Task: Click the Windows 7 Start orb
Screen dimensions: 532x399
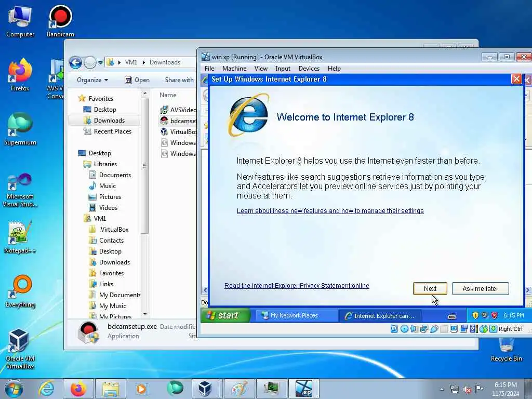Action: tap(14, 389)
